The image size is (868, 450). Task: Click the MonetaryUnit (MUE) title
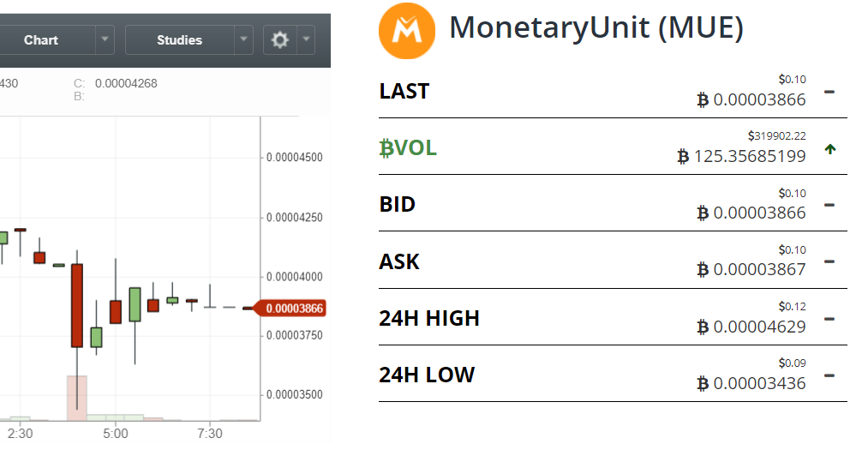tap(596, 28)
